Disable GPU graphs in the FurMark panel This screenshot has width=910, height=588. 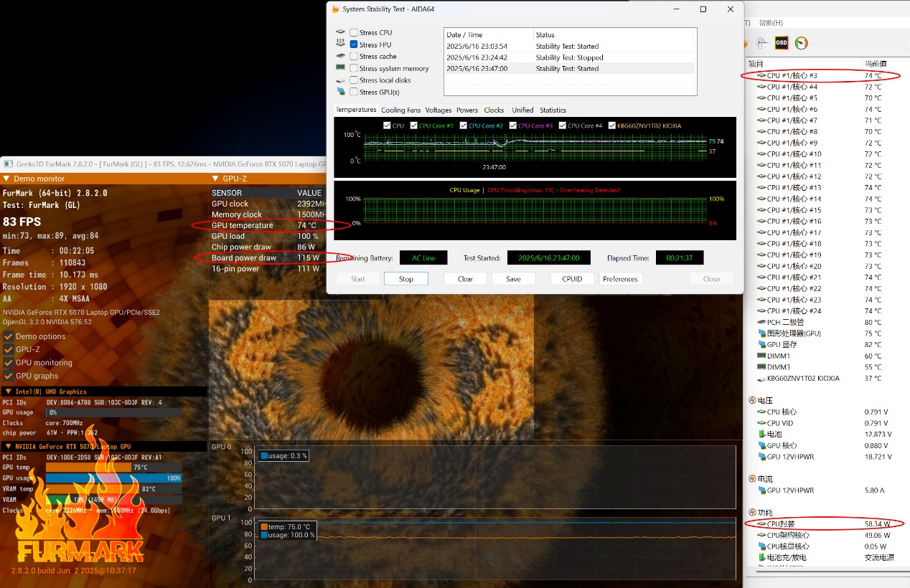9,376
